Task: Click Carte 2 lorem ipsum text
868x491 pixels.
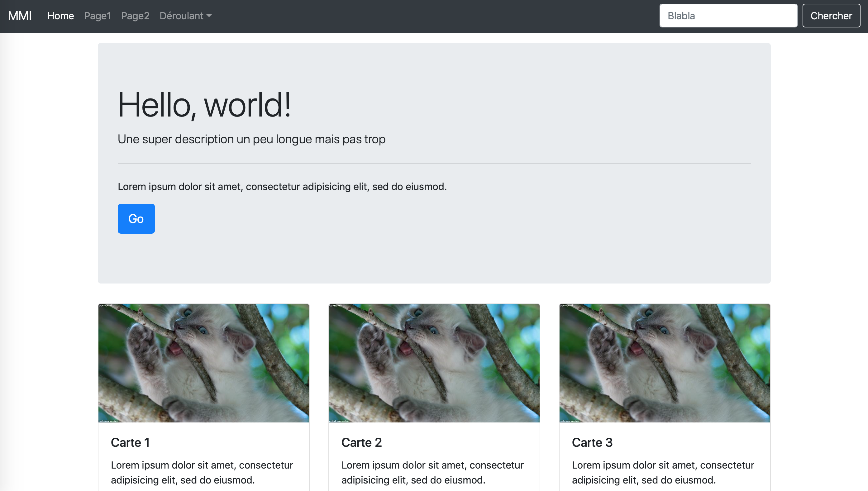Action: click(432, 472)
